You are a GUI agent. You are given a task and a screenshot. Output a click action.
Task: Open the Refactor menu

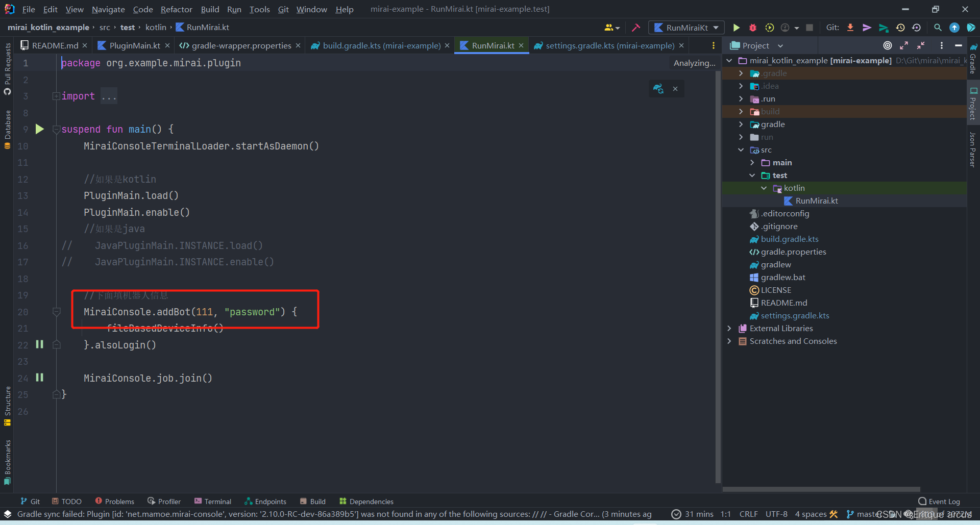click(176, 9)
